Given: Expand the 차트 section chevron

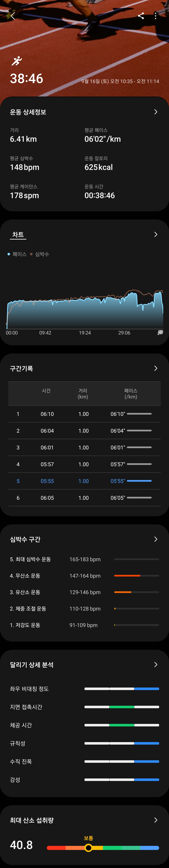Looking at the screenshot, I should [x=156, y=235].
